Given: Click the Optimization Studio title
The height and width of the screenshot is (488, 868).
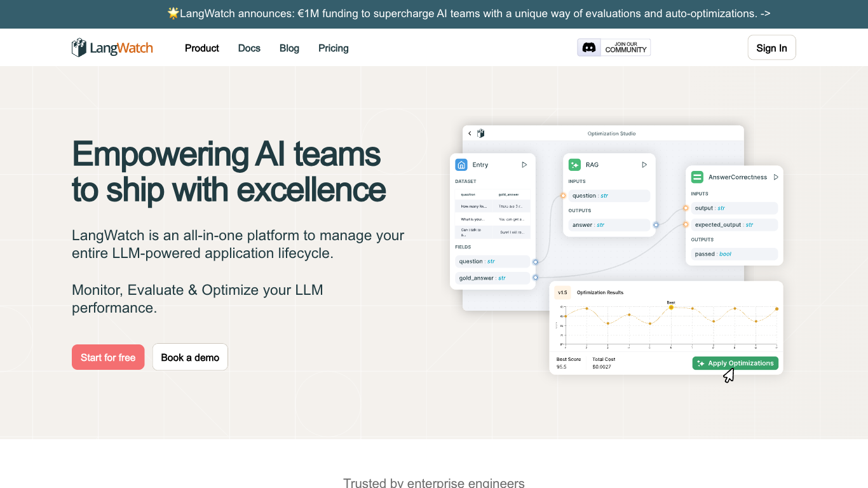Looking at the screenshot, I should pos(611,133).
